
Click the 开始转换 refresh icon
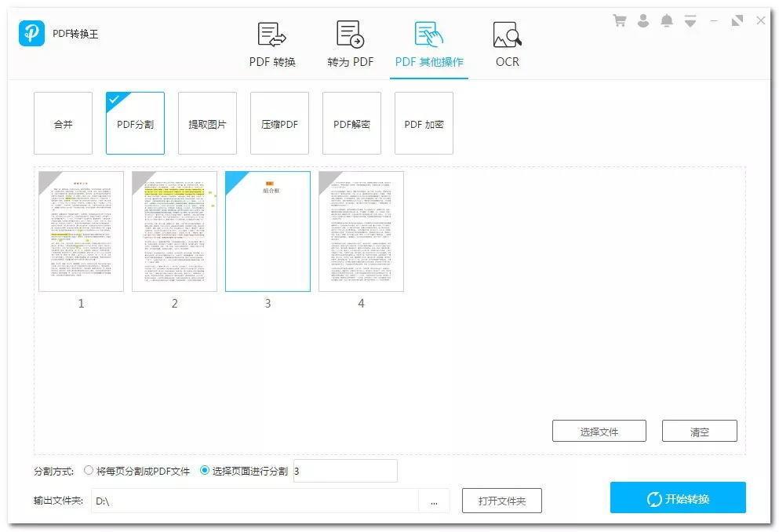pos(653,497)
